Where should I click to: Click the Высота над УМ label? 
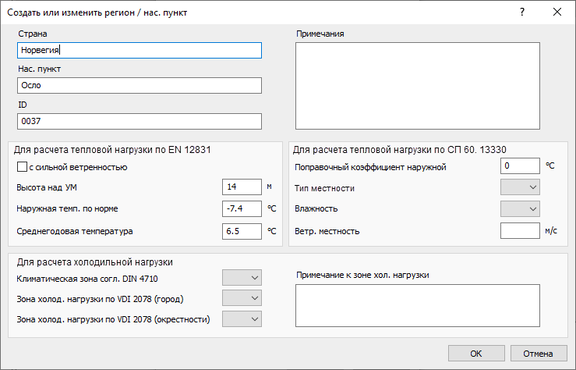coord(47,187)
